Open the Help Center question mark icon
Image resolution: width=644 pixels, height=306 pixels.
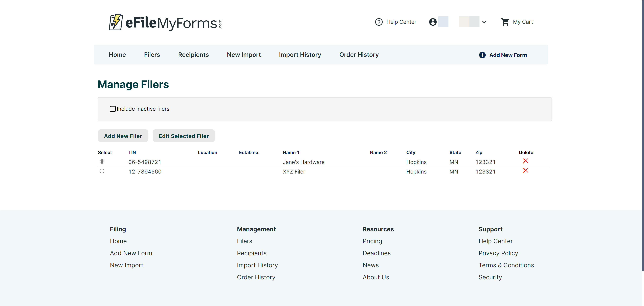coord(379,22)
